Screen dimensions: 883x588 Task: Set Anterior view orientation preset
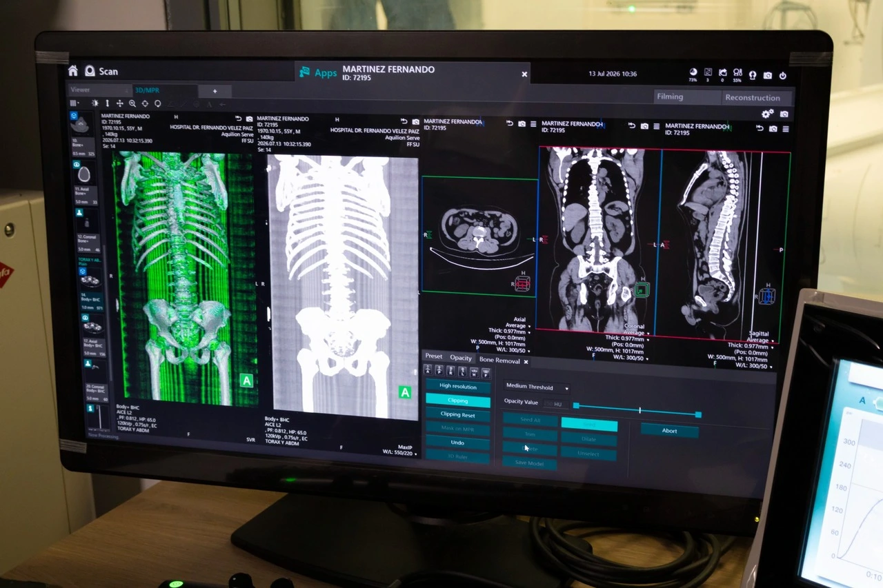coord(428,371)
